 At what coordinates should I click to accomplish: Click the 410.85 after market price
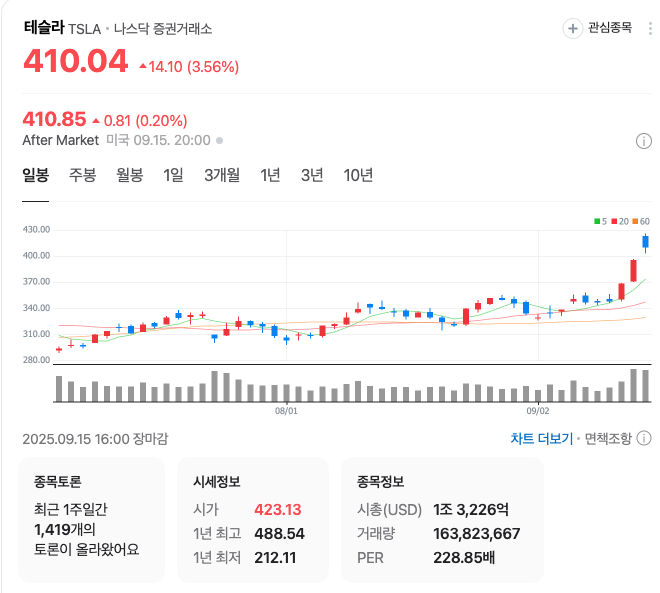[54, 119]
